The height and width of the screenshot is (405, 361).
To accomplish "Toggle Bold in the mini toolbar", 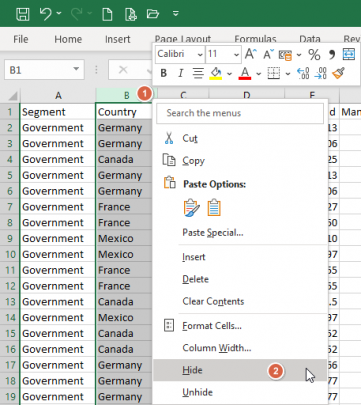I will point(163,73).
